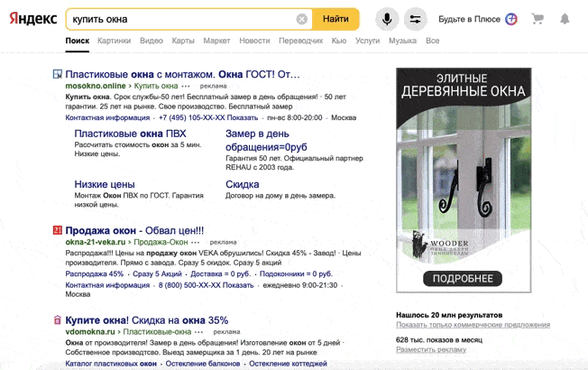
Task: Click the WOODER logo in banner
Action: tap(441, 245)
